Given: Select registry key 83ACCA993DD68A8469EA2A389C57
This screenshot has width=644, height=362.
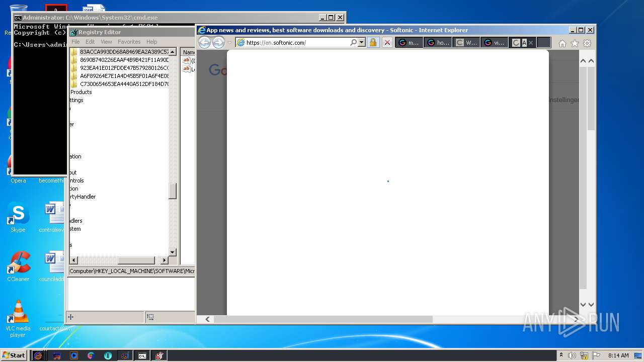Looking at the screenshot, I should pos(124,52).
